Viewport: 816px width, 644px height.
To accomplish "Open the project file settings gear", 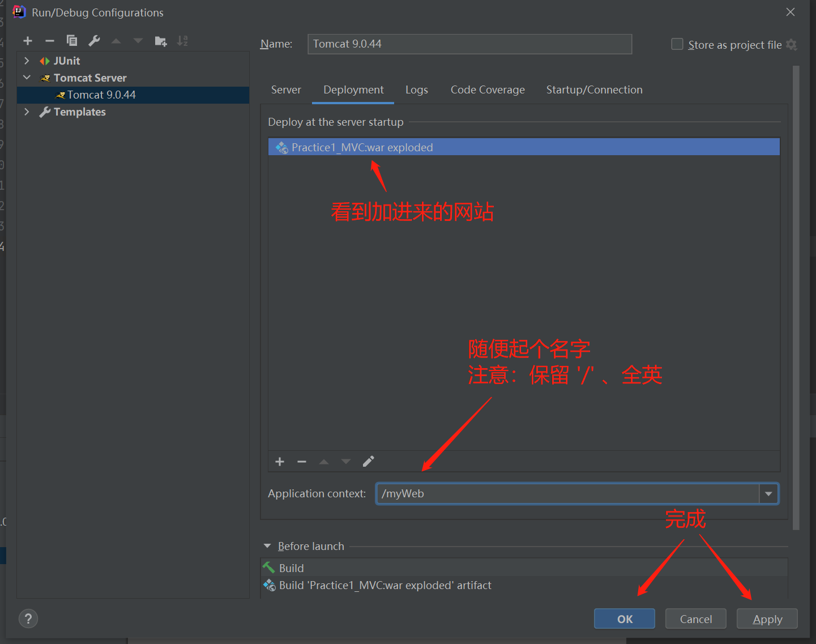I will [x=792, y=45].
